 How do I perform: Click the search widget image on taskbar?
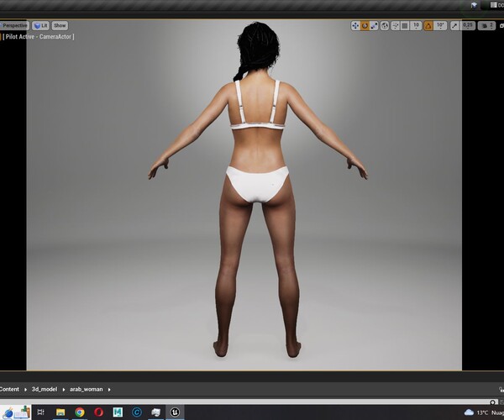(15, 412)
